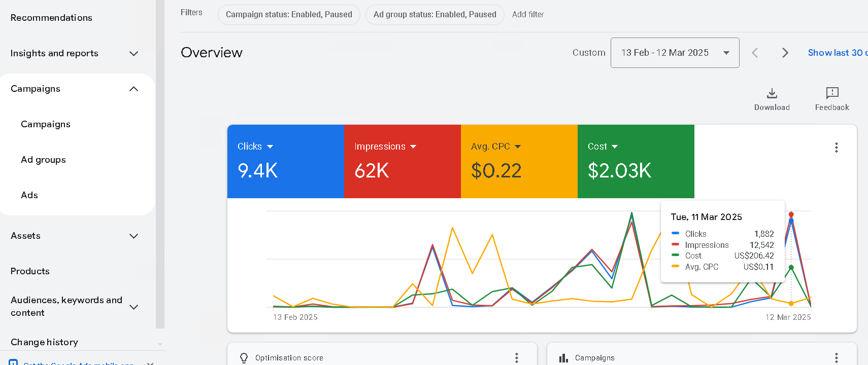Screen dimensions: 868x365
Task: Click the tooltip Clicks value 1,882
Action: coord(764,234)
